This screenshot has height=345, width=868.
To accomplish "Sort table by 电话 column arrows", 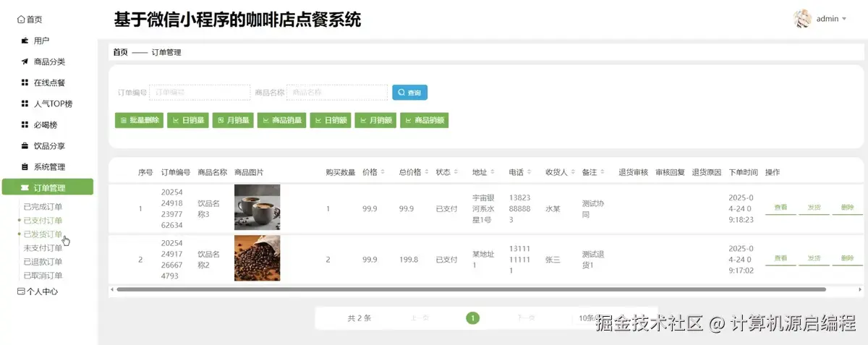I will coord(529,172).
